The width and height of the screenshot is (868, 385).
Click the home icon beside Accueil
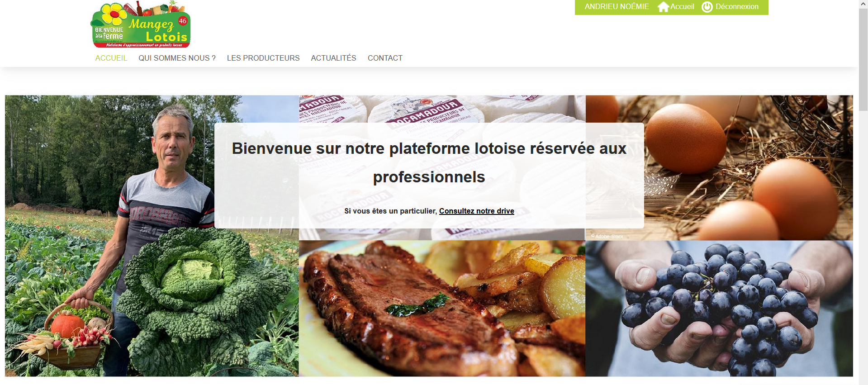coord(663,7)
